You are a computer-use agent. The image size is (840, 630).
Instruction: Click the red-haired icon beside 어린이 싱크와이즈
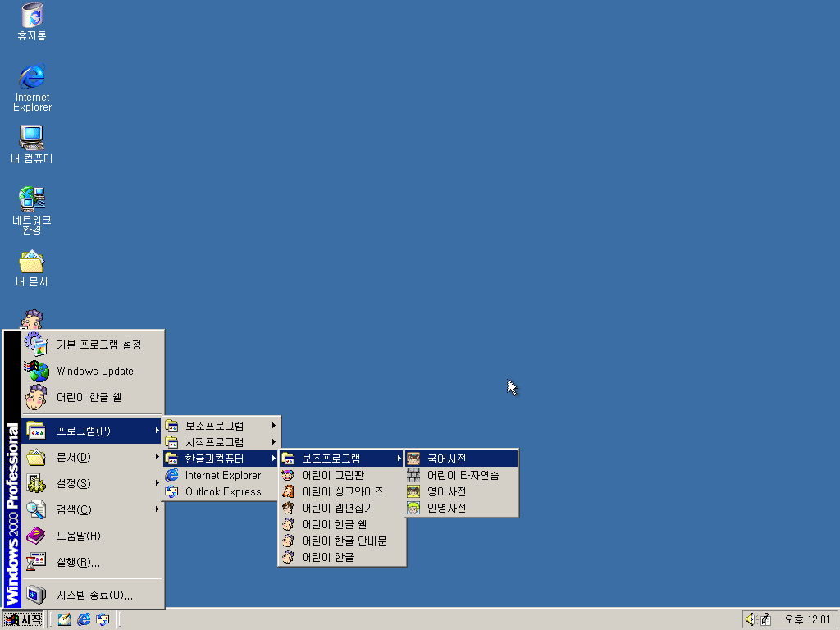[288, 491]
